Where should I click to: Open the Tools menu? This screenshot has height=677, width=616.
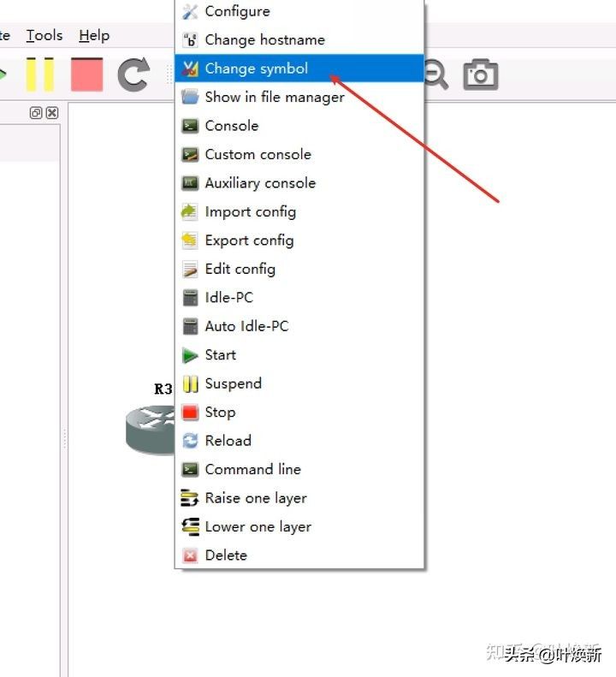44,35
